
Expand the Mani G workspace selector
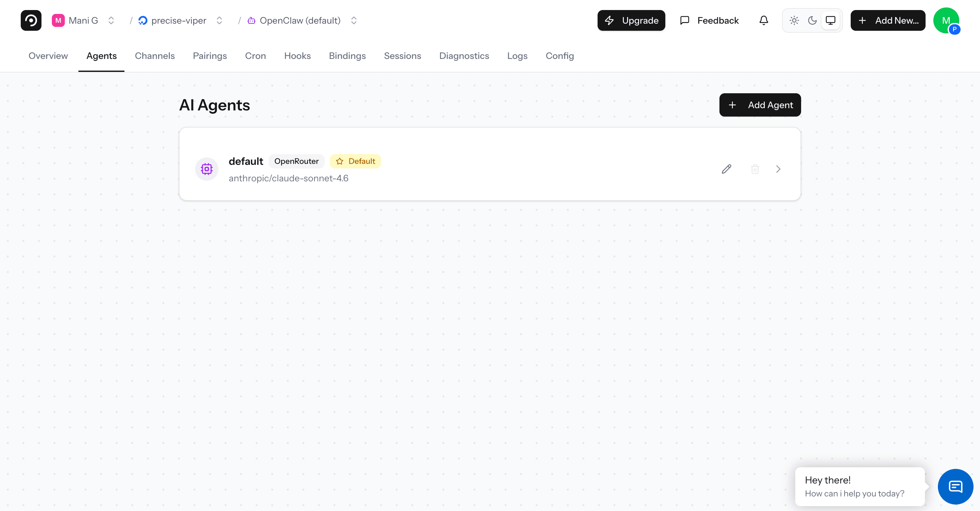coord(111,20)
